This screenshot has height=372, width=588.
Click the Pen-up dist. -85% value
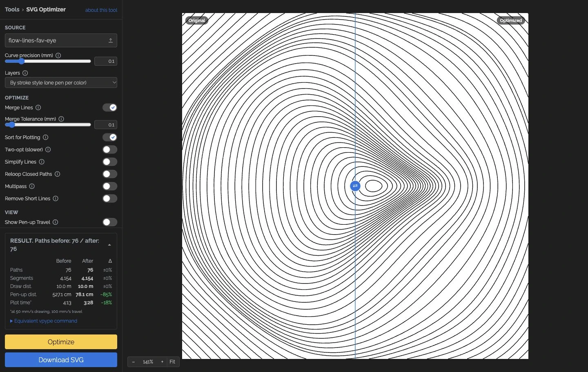106,294
